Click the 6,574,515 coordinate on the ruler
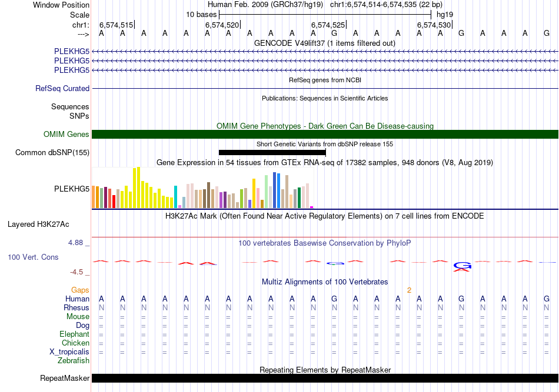The image size is (559, 392). click(x=117, y=25)
